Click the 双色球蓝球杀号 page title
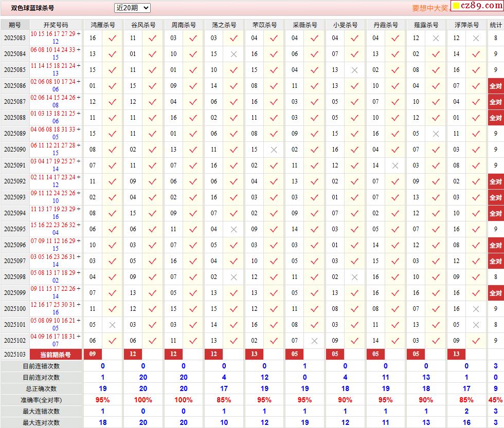This screenshot has height=428, width=504. (x=32, y=8)
